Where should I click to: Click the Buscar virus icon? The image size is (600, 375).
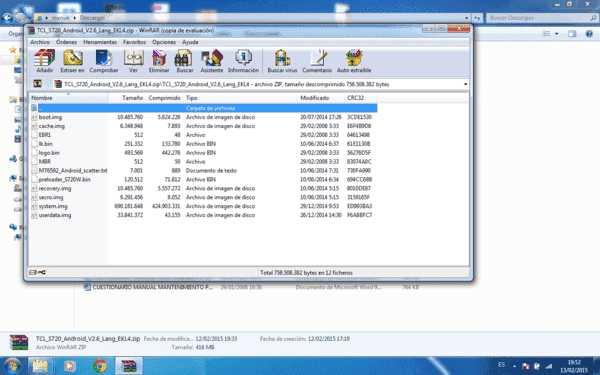pyautogui.click(x=282, y=61)
